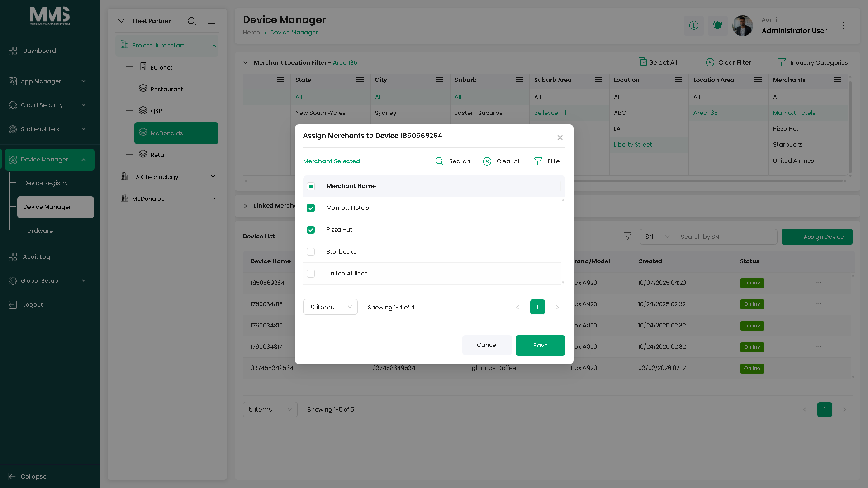Screen dimensions: 868x488
Task: Click the Device List filter funnel icon
Action: [x=628, y=237]
